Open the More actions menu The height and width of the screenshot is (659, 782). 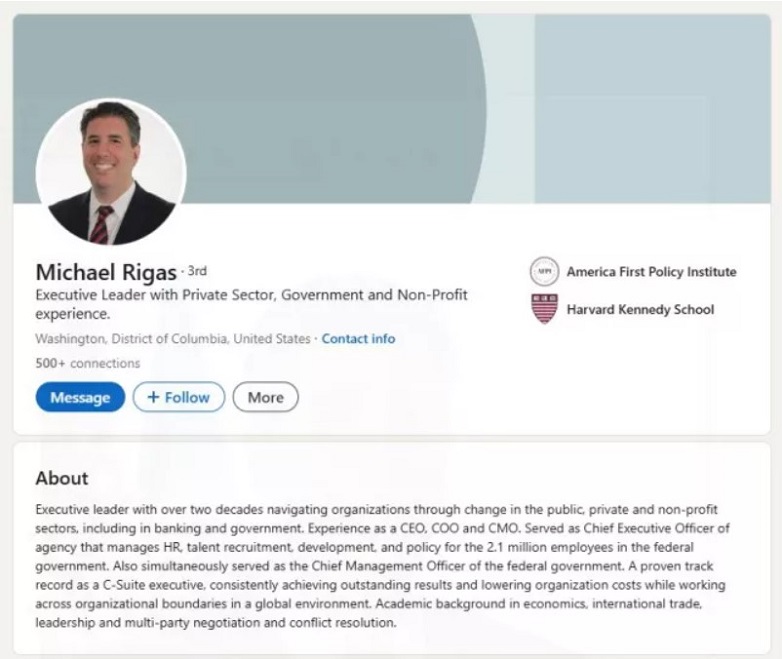(x=265, y=397)
